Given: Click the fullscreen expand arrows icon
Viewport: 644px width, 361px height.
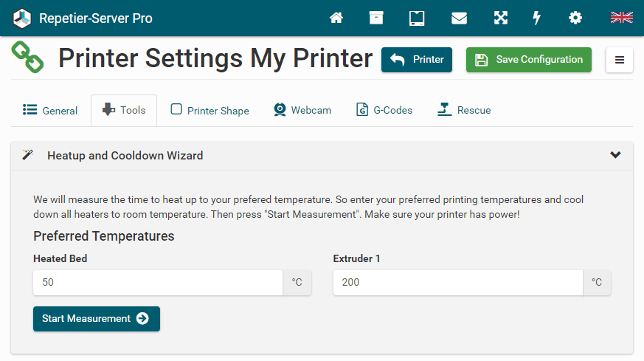Looking at the screenshot, I should (x=501, y=18).
